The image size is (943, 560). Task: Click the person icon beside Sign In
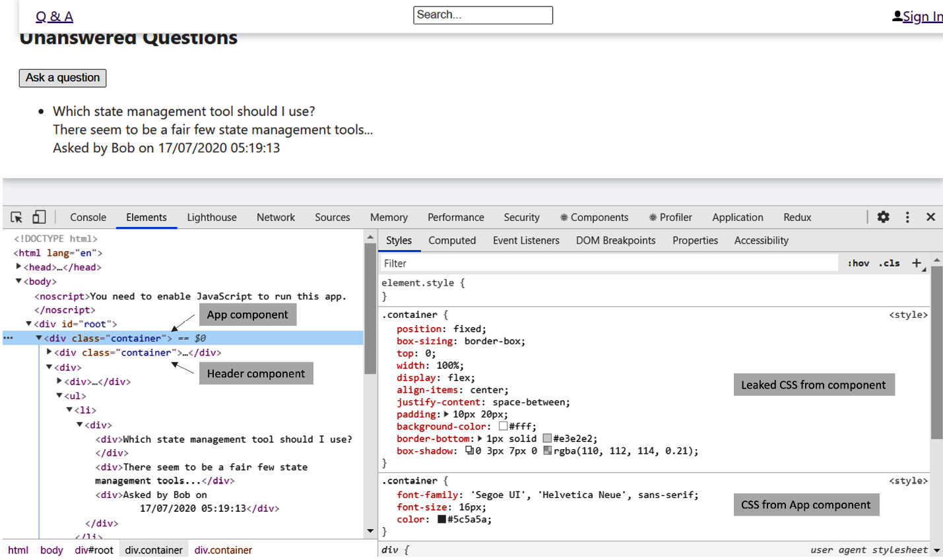pyautogui.click(x=897, y=15)
